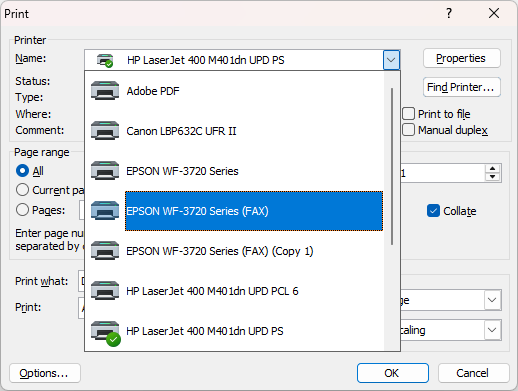This screenshot has height=391, width=518.
Task: Open the Options... button
Action: [x=45, y=373]
